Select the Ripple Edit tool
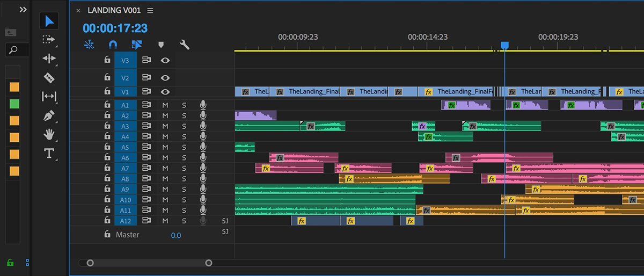The image size is (644, 276). coord(49,59)
